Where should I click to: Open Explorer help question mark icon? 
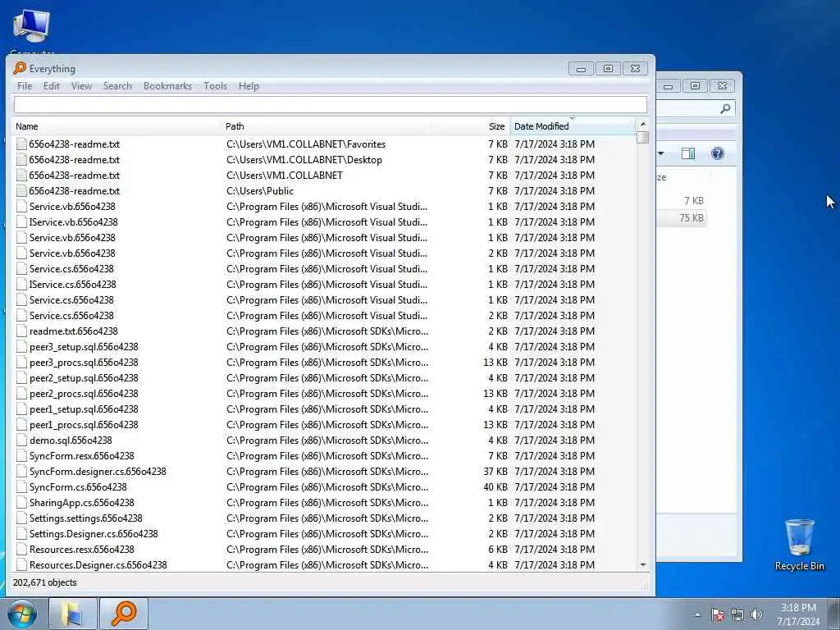tap(717, 153)
